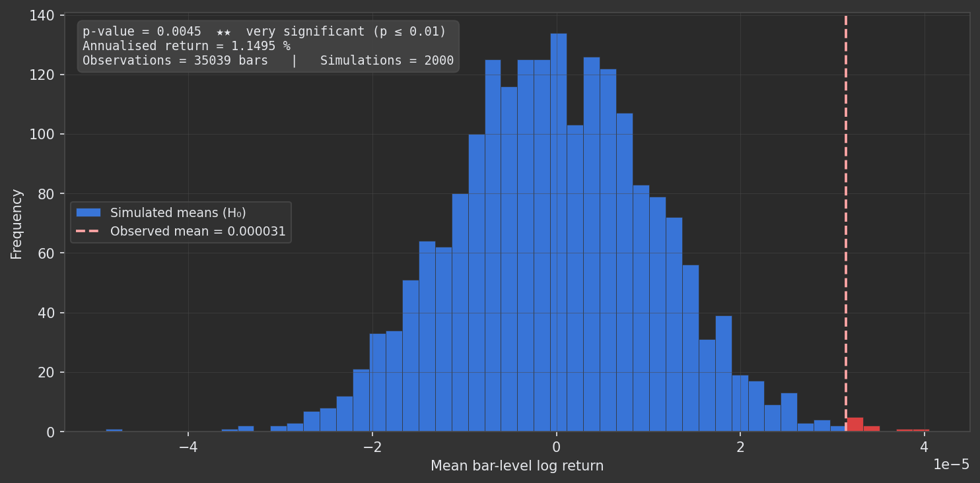The width and height of the screenshot is (980, 483).
Task: Click the y-axis tick label 20
Action: tap(46, 372)
